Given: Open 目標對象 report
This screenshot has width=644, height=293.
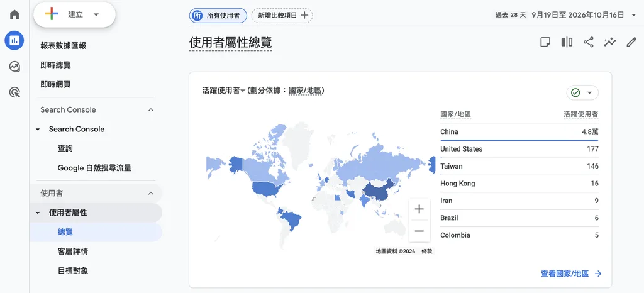Looking at the screenshot, I should [73, 270].
